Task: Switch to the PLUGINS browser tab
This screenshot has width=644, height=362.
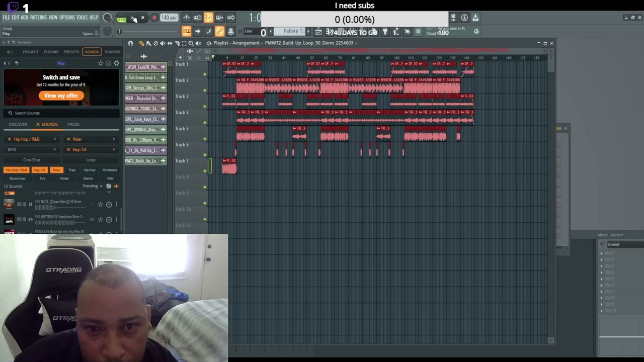Action: coord(51,52)
